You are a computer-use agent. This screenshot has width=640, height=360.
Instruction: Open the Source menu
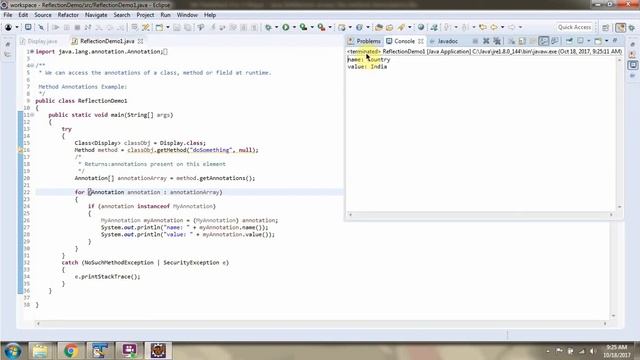[x=43, y=15]
